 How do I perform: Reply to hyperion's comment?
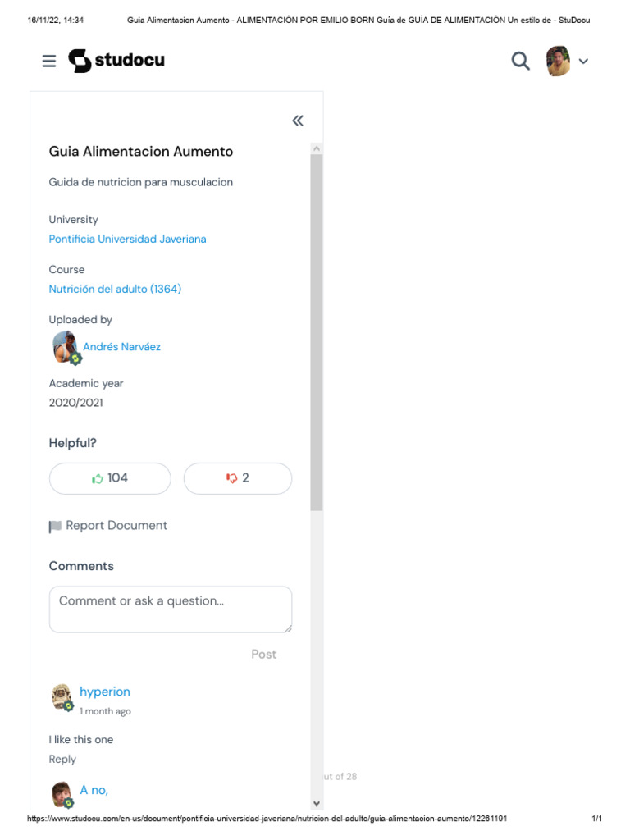[x=62, y=760]
